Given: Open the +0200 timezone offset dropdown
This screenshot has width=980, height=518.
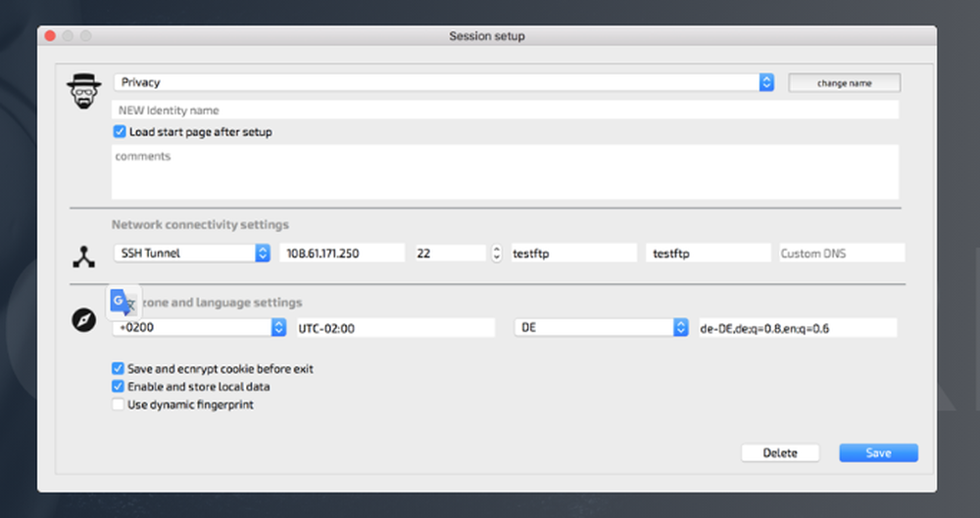Looking at the screenshot, I should pos(199,327).
